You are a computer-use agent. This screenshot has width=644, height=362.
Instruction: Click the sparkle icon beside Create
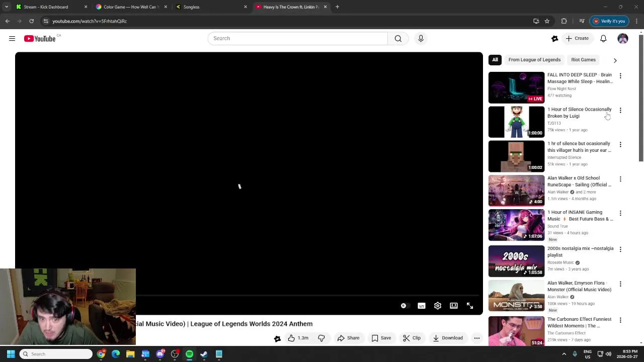(555, 38)
